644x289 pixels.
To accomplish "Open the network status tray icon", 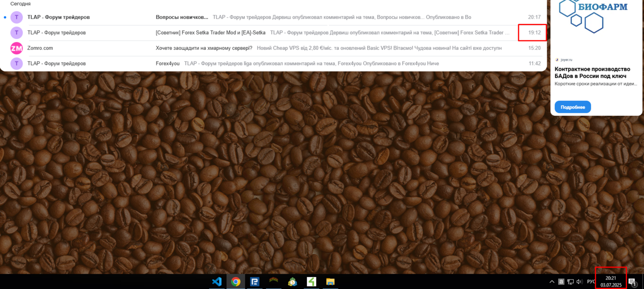I will [x=570, y=282].
